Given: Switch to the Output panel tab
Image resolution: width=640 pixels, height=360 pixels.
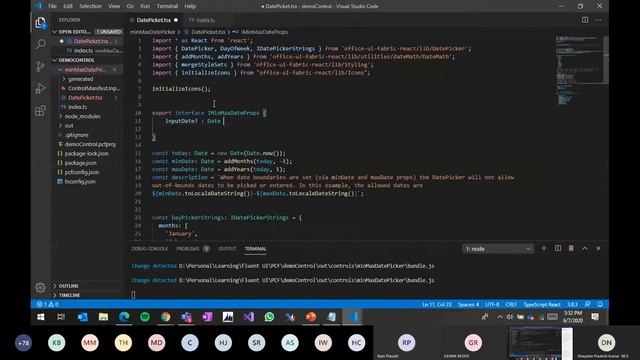Looking at the screenshot, I should click(227, 249).
